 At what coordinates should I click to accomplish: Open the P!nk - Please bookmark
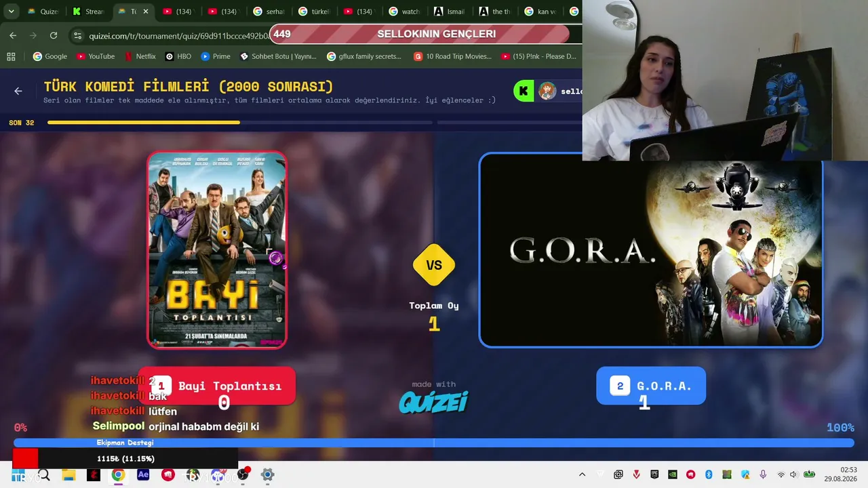click(538, 56)
